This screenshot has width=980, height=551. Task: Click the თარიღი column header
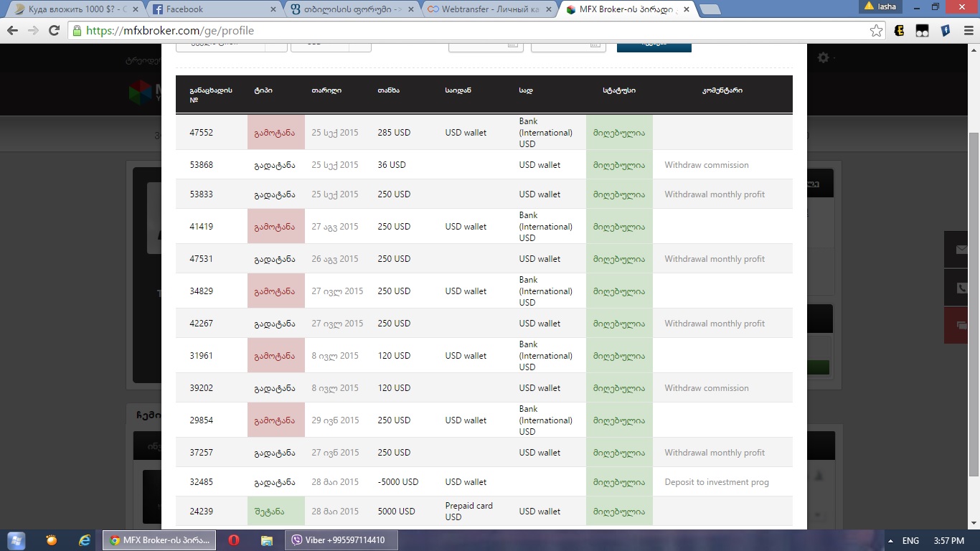click(x=326, y=90)
